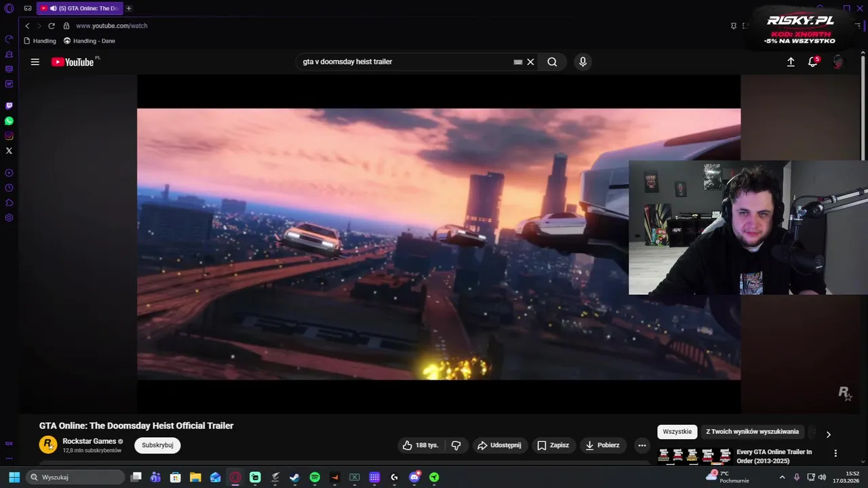Screen dimensions: 868x488
Task: View site info via the padlock icon
Action: 66,26
